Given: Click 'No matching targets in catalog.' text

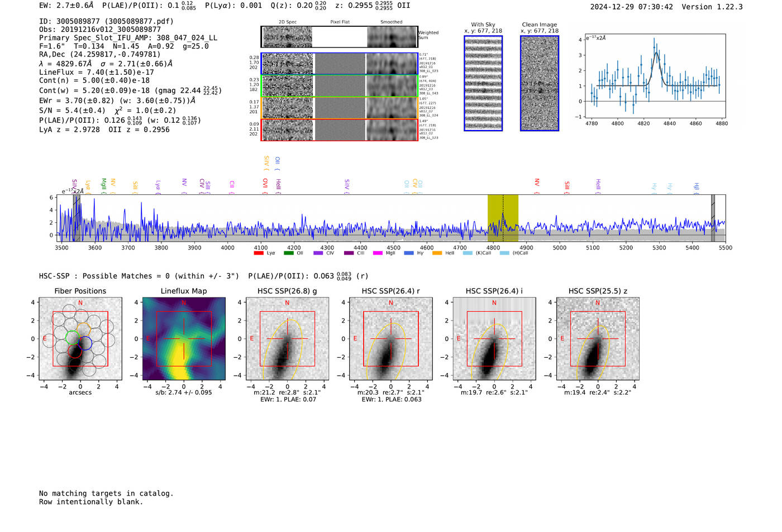Looking at the screenshot, I should [x=106, y=493].
